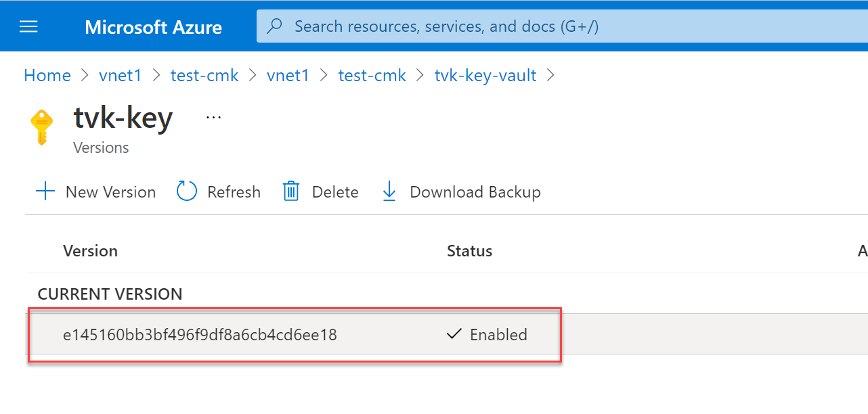The width and height of the screenshot is (868, 414).
Task: Open the Azure portal hamburger menu
Action: [28, 26]
